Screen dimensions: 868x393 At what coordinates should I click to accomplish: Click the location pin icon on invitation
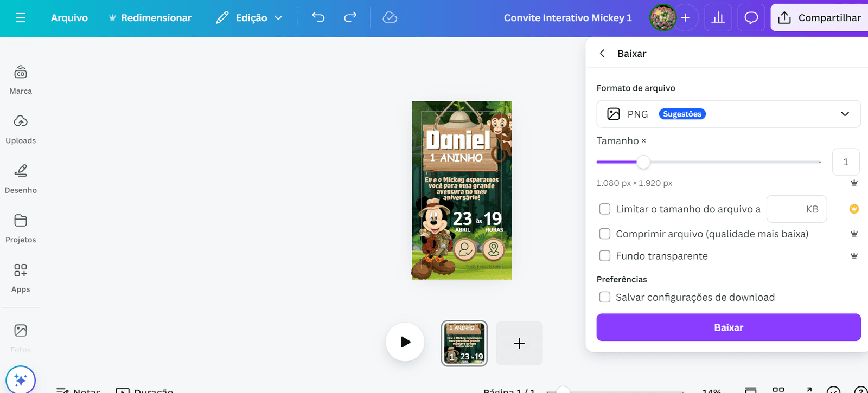[494, 249]
